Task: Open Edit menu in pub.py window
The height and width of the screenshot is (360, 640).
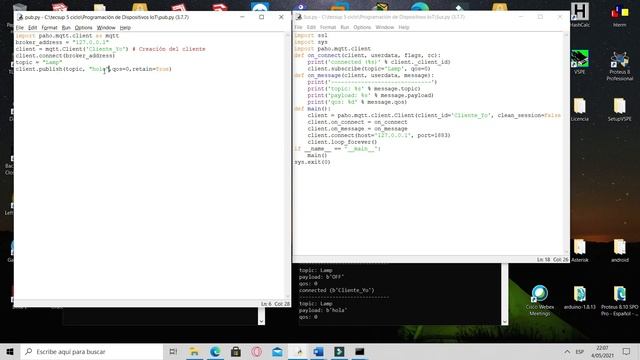Action: coord(33,27)
